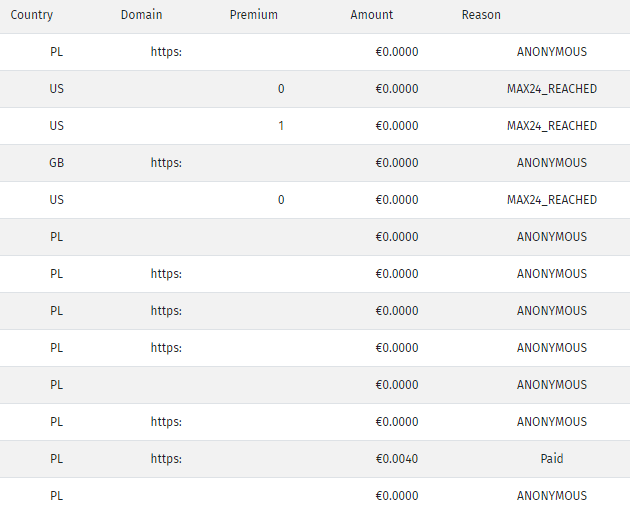This screenshot has height=530, width=630.
Task: Click the Premium column header
Action: click(x=254, y=15)
